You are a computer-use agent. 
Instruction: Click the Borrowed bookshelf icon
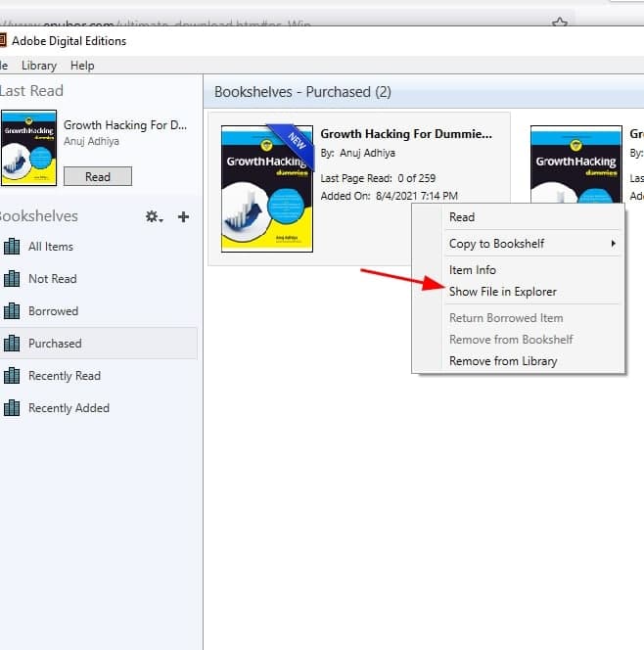(x=12, y=311)
